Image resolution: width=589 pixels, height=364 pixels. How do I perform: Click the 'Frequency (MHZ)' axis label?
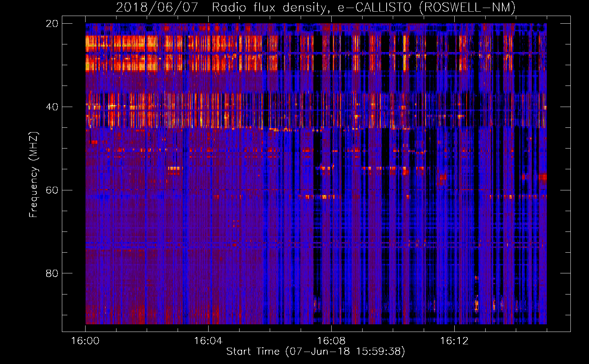point(33,175)
